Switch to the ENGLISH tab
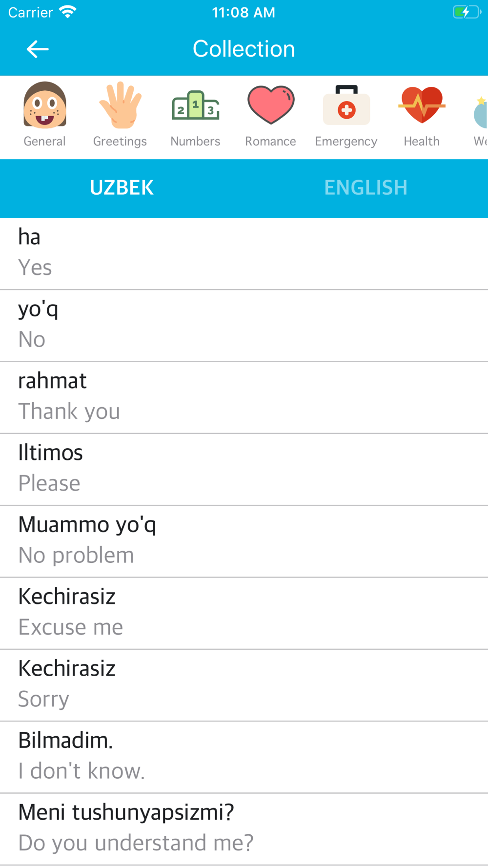This screenshot has width=488, height=868. coord(366,188)
